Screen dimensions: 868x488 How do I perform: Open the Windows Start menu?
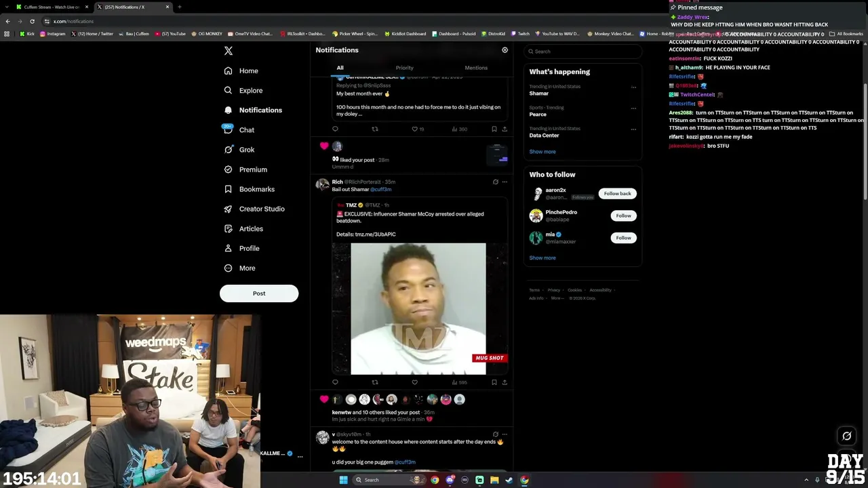343,480
